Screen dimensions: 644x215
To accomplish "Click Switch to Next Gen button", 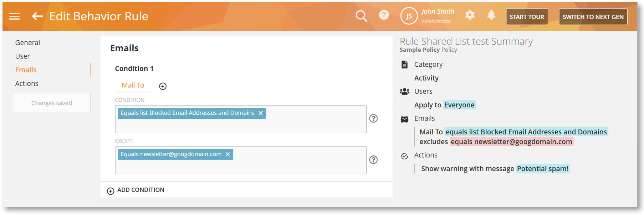I will (x=593, y=17).
